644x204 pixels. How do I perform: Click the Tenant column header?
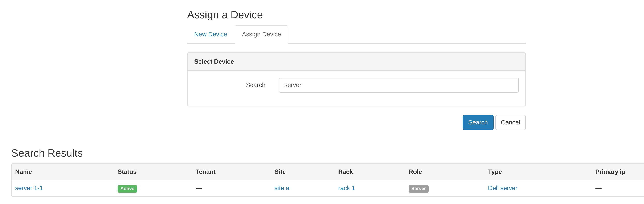[205, 172]
